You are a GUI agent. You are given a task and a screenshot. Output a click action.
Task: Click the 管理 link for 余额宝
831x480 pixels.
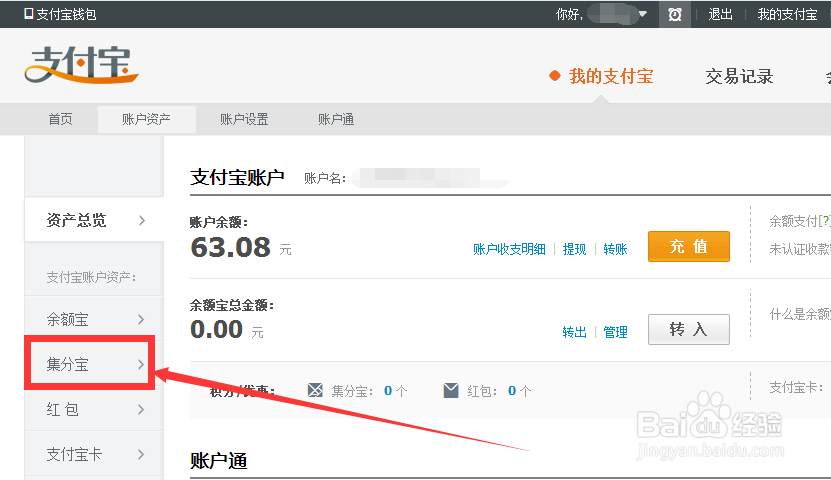[615, 332]
